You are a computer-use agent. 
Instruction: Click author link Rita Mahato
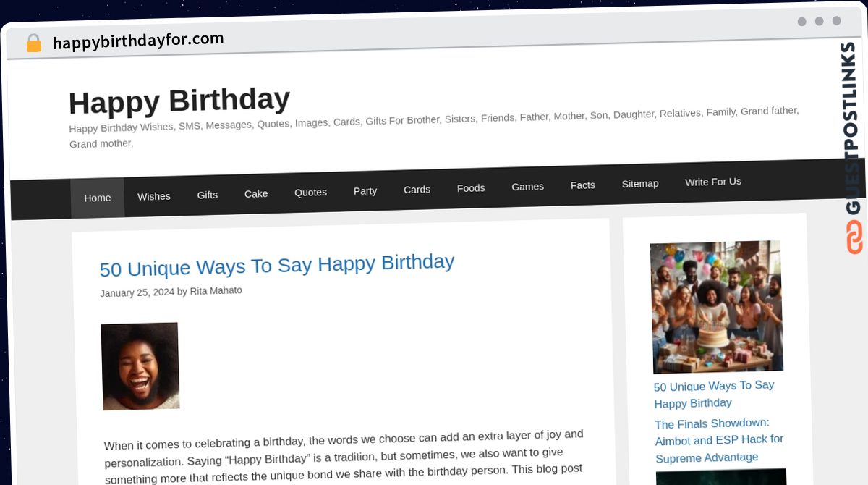pos(216,290)
